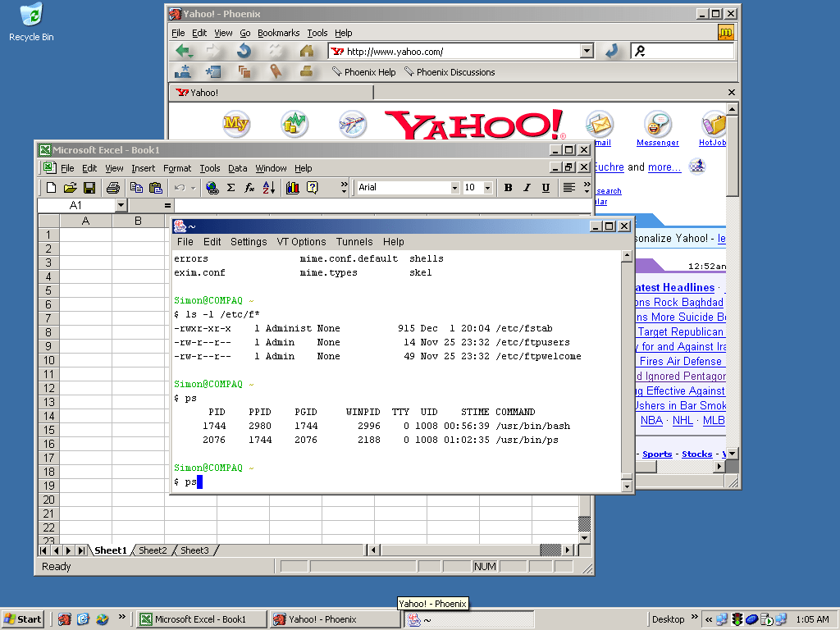Open the Undo history dropdown arrow
Image resolution: width=840 pixels, height=630 pixels.
pos(193,188)
